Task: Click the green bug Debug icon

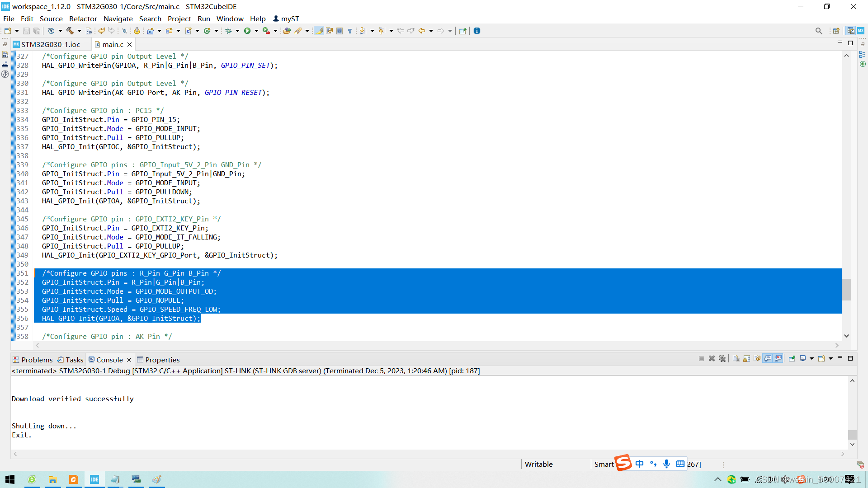Action: coord(229,31)
